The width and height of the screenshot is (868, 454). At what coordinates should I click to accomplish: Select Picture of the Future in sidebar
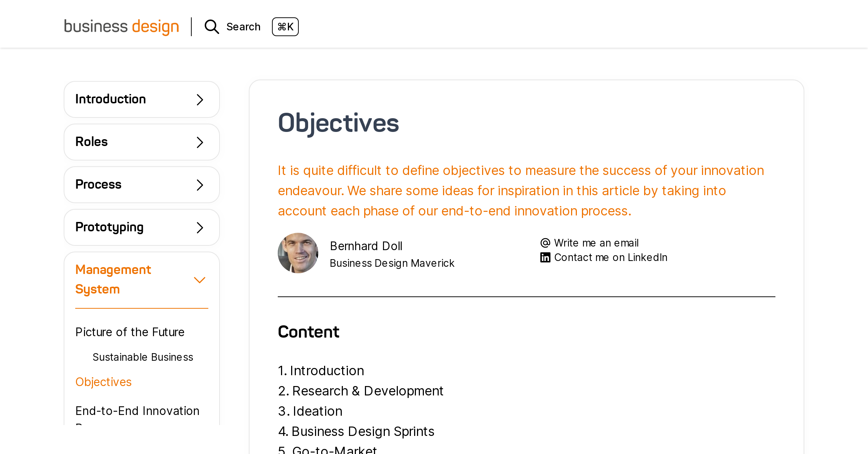130,331
